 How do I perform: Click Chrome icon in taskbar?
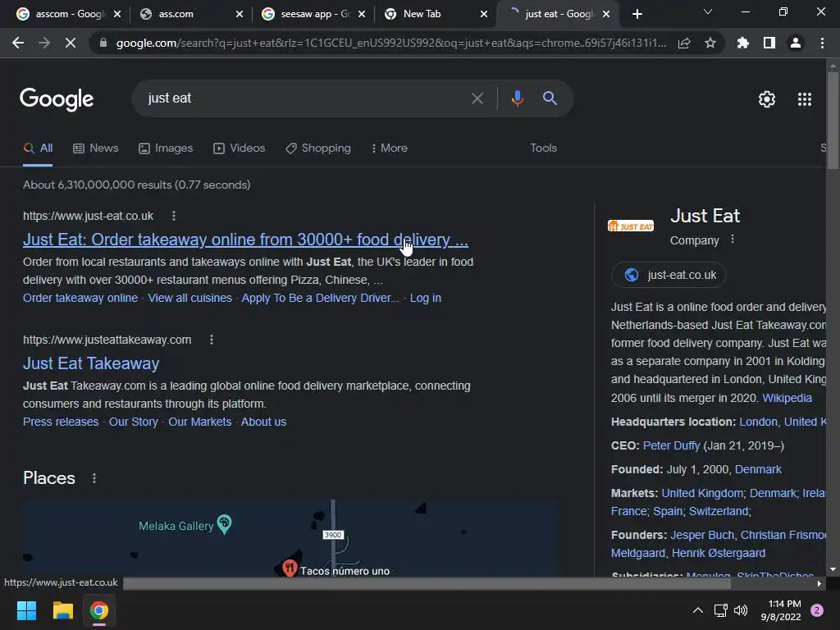99,610
